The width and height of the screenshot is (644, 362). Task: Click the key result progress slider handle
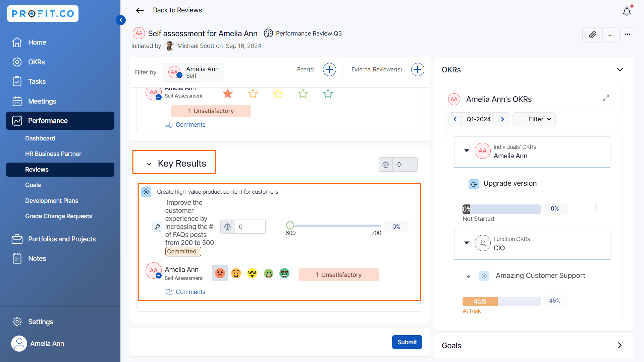click(290, 225)
